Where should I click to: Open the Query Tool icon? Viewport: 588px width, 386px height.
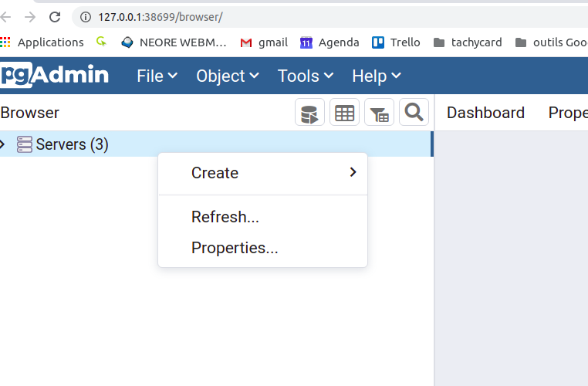point(309,112)
